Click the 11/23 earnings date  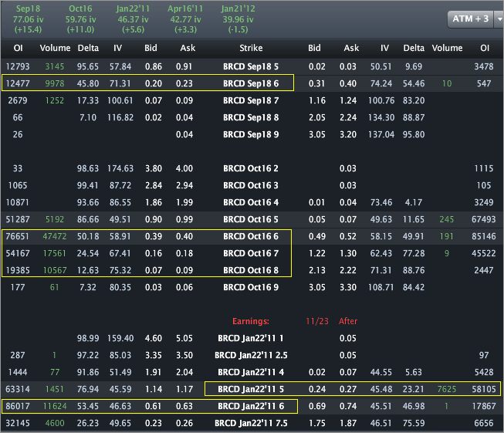(x=317, y=321)
